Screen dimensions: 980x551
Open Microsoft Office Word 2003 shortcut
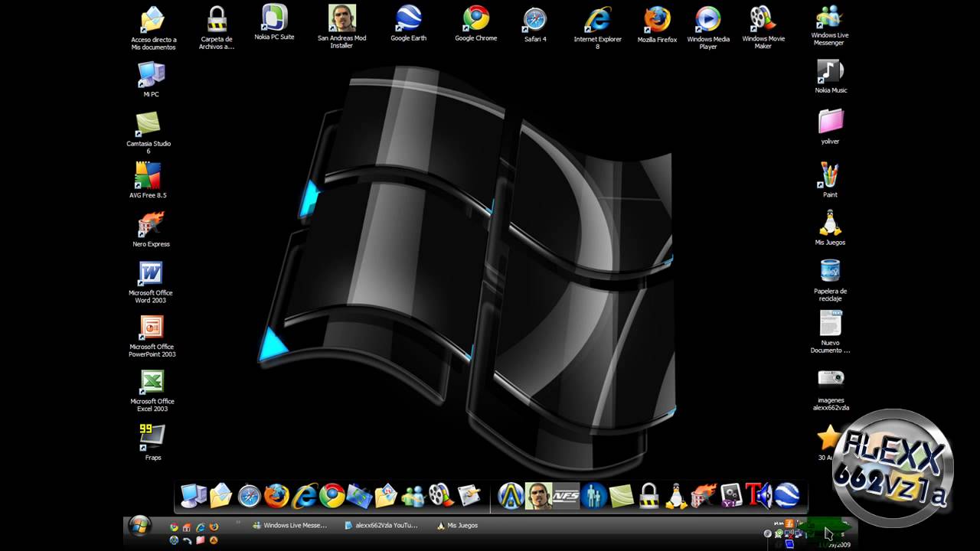pos(151,282)
